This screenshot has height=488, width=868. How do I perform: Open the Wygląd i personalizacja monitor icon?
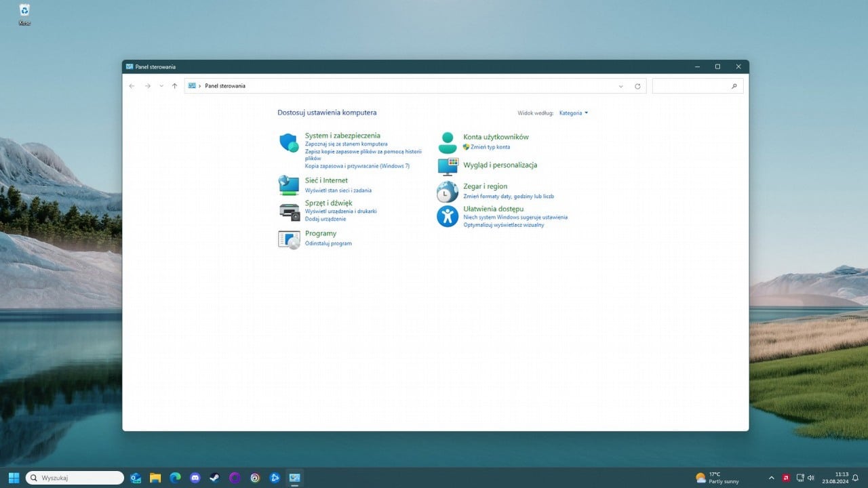(x=447, y=166)
